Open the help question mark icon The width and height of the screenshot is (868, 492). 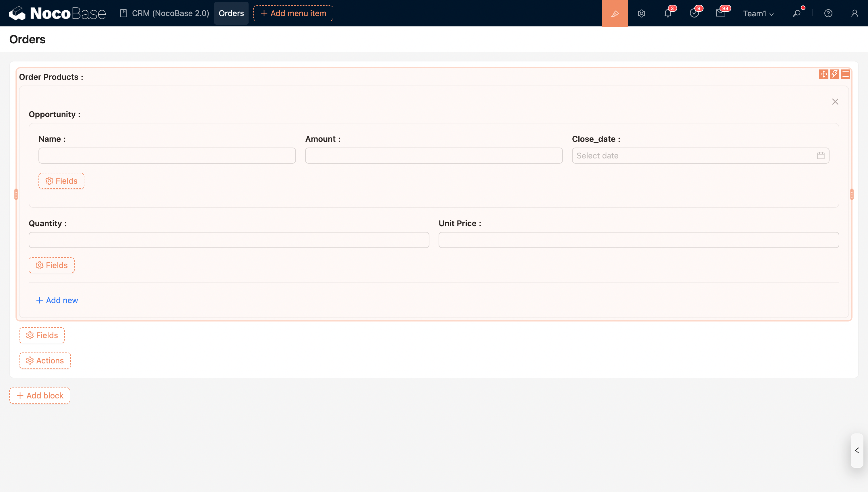(828, 13)
